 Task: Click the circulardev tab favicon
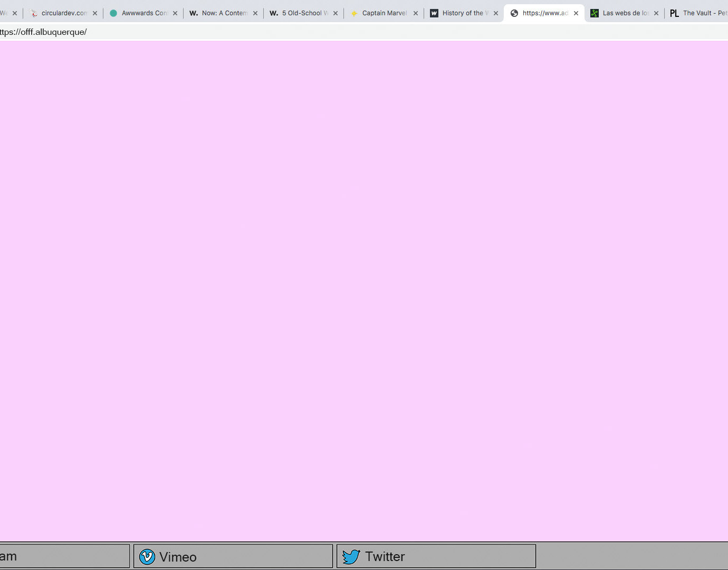(x=33, y=13)
